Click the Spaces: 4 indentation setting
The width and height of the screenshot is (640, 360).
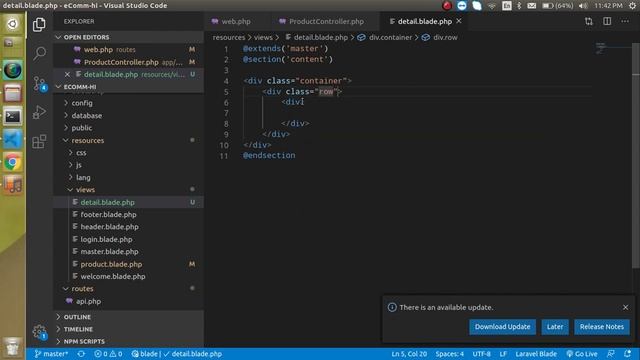coord(449,354)
